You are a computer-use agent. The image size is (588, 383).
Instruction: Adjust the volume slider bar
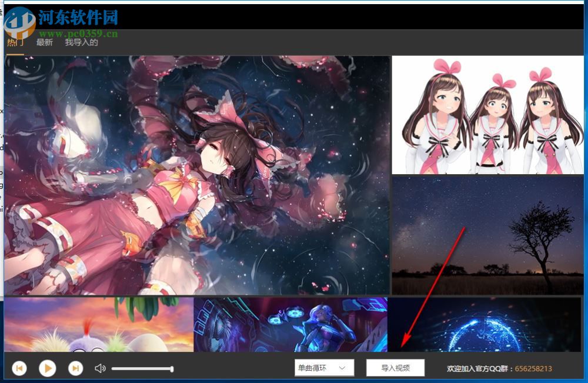point(142,369)
